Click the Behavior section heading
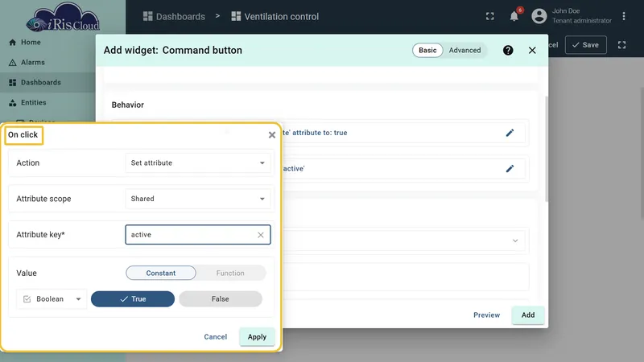 (x=128, y=105)
